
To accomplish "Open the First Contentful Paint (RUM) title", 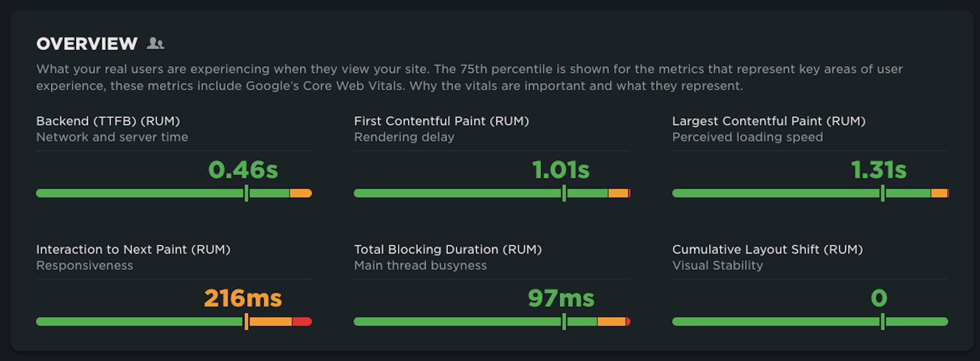I will [x=441, y=121].
